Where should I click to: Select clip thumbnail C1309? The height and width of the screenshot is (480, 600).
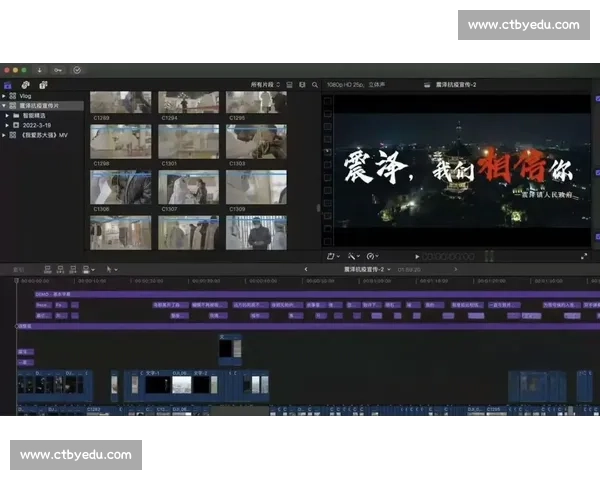256,187
